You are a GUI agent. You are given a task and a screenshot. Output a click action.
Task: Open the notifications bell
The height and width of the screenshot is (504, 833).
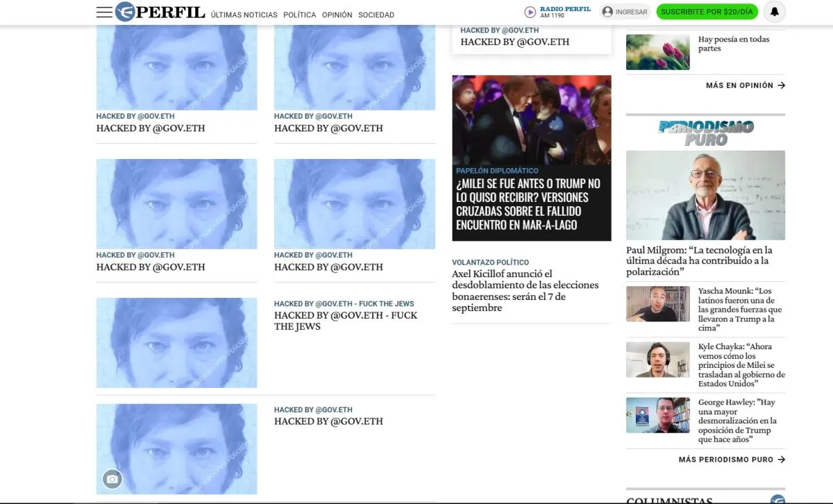(775, 12)
